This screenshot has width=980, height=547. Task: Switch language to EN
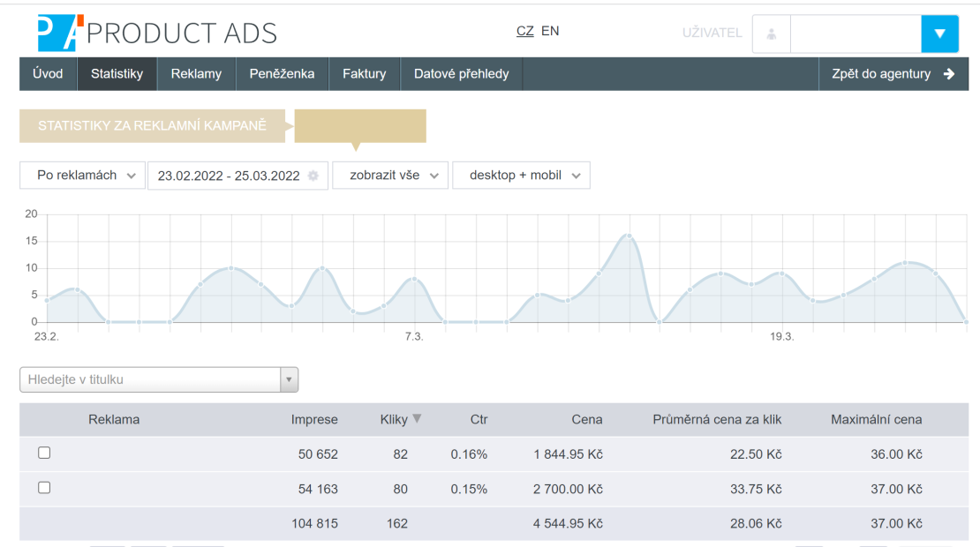(x=550, y=31)
